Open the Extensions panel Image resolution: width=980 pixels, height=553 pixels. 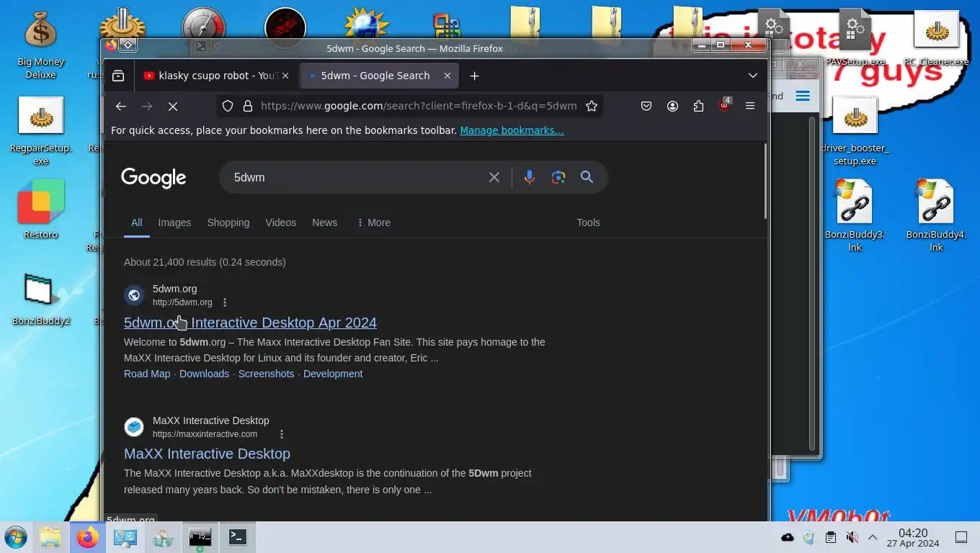[698, 106]
